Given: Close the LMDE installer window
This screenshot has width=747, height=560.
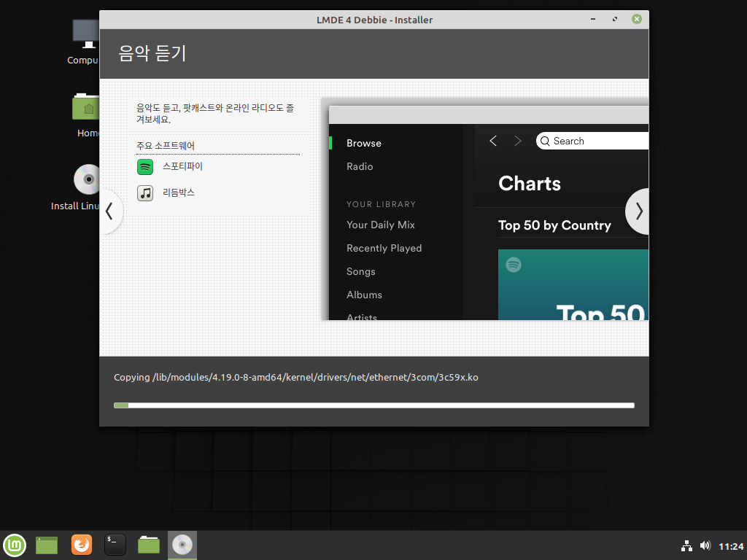Looking at the screenshot, I should (x=637, y=19).
